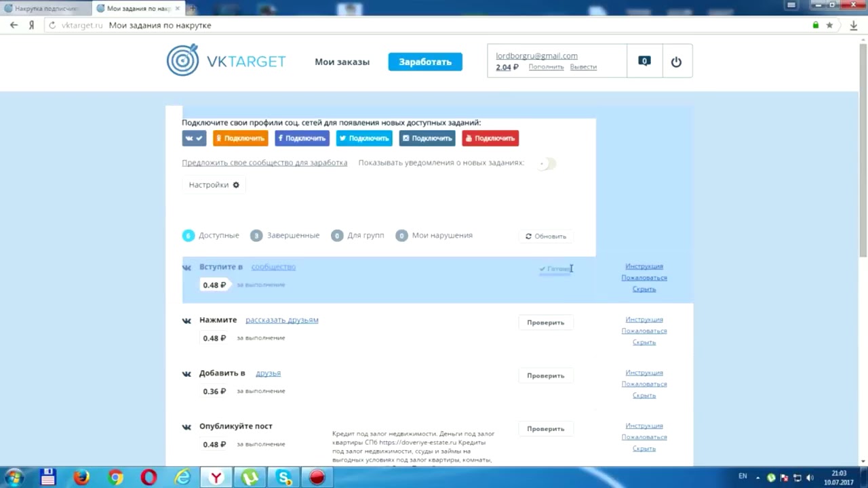
Task: Click the Пополнить link
Action: 546,67
